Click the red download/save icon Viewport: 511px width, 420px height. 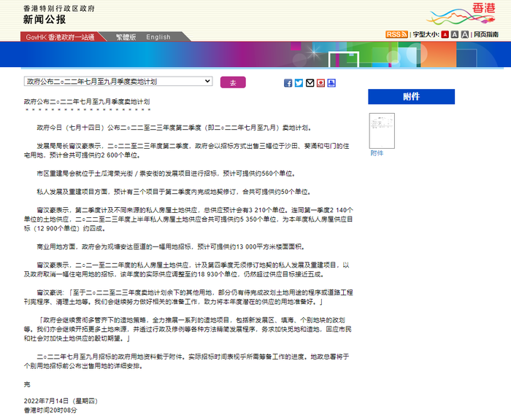320,83
